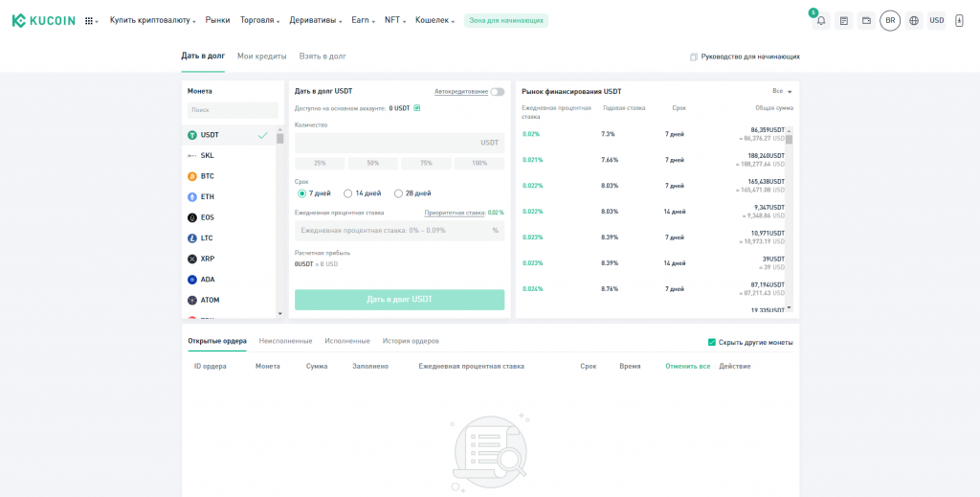Click the BR profile avatar
The height and width of the screenshot is (497, 980).
[x=890, y=20]
